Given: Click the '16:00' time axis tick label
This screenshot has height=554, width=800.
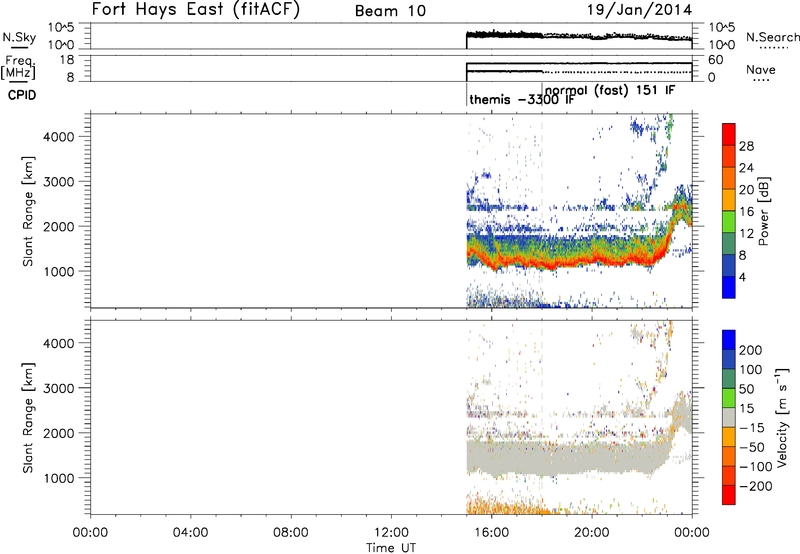Looking at the screenshot, I should point(491,533).
